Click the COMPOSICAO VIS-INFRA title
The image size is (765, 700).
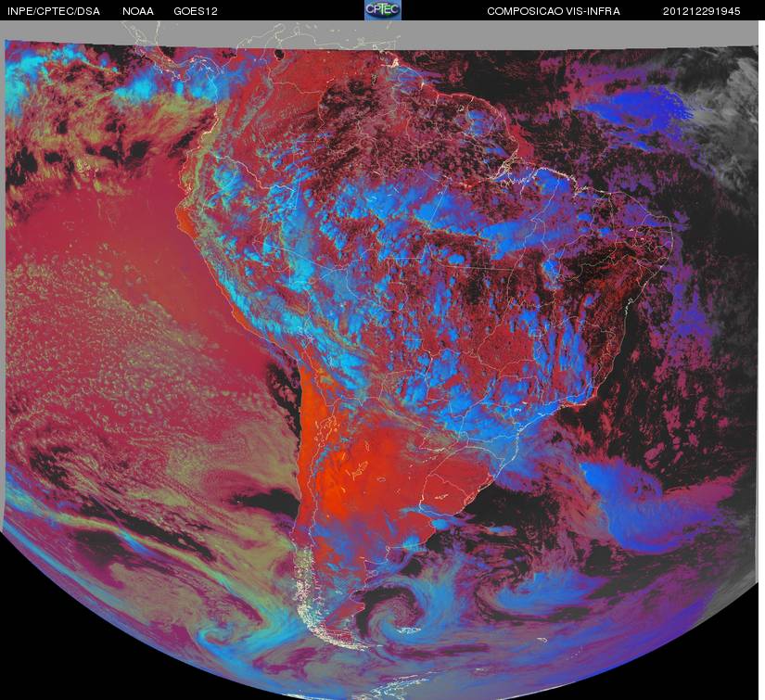[554, 11]
